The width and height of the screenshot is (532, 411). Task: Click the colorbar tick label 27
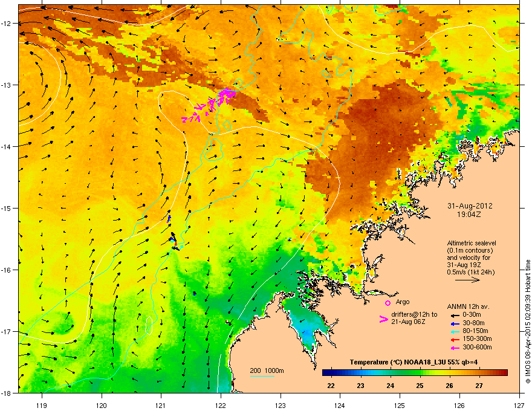pyautogui.click(x=479, y=386)
